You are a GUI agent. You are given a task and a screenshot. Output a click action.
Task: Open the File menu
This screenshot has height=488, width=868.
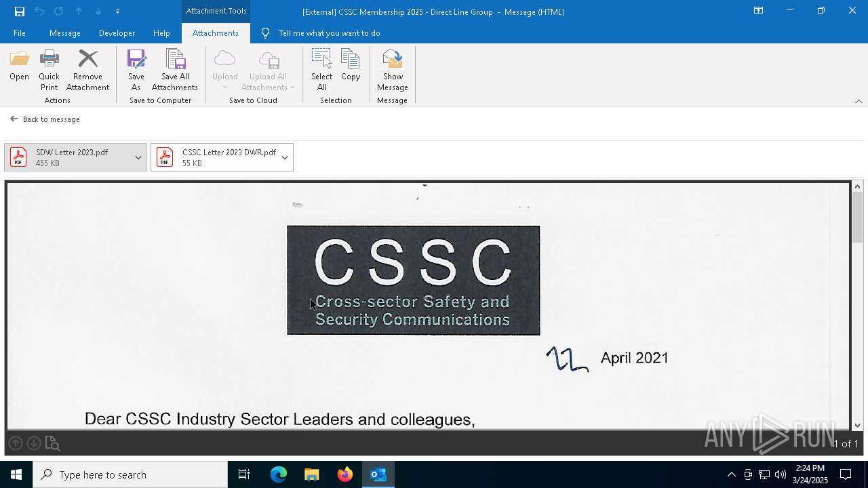coord(20,33)
